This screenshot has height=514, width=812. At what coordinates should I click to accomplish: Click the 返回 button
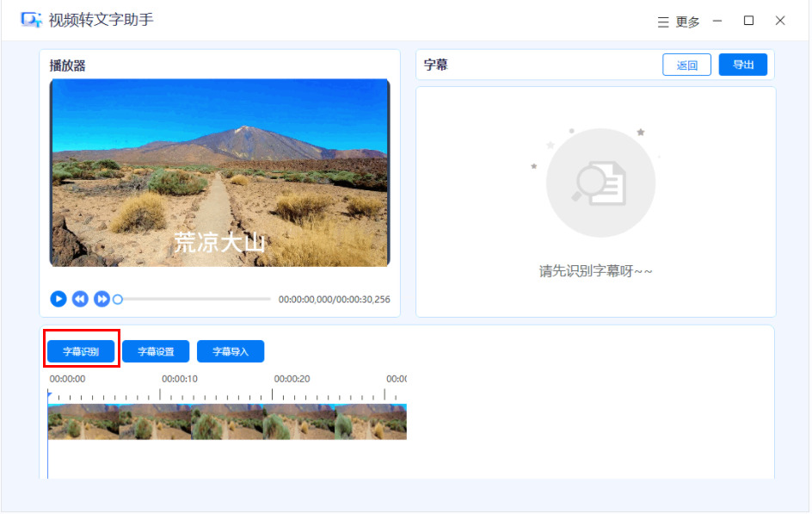click(x=686, y=65)
